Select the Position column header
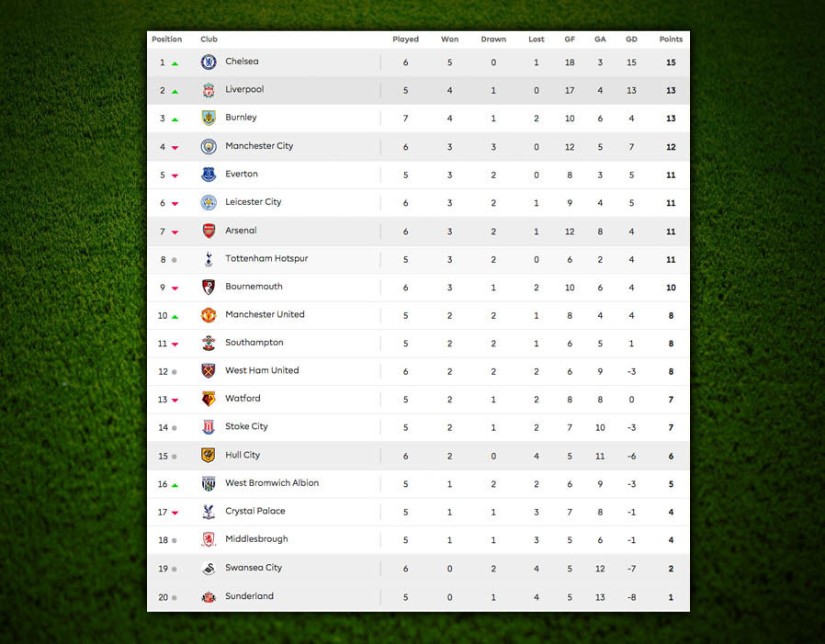The height and width of the screenshot is (644, 825). click(x=167, y=39)
